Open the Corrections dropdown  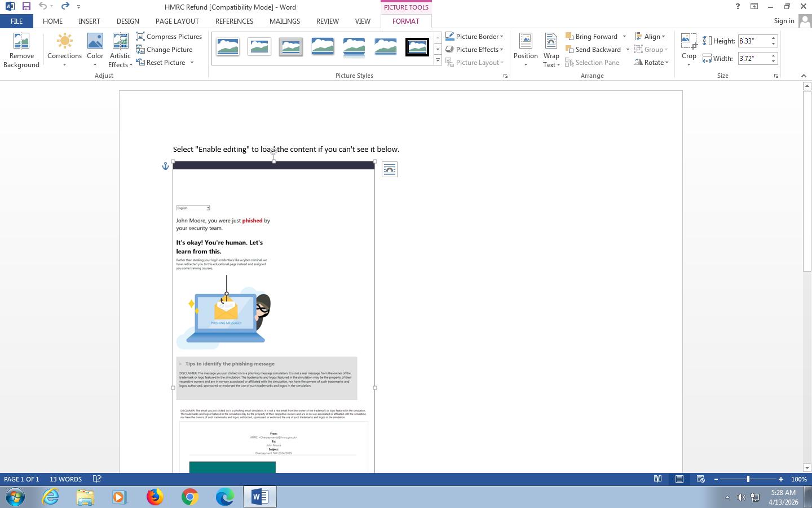64,50
